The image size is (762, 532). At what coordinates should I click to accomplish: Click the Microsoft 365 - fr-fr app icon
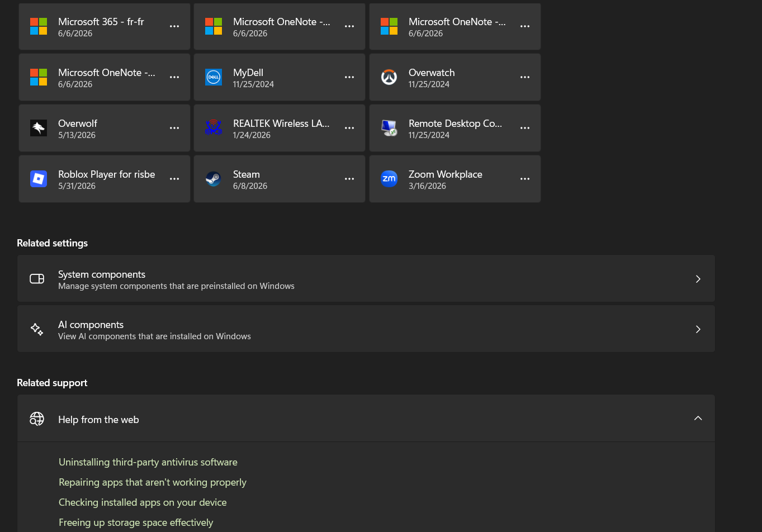click(x=39, y=26)
